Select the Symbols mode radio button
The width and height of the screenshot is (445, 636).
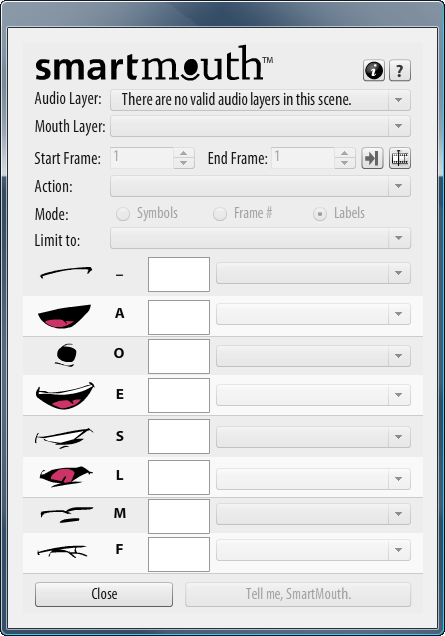(x=123, y=214)
